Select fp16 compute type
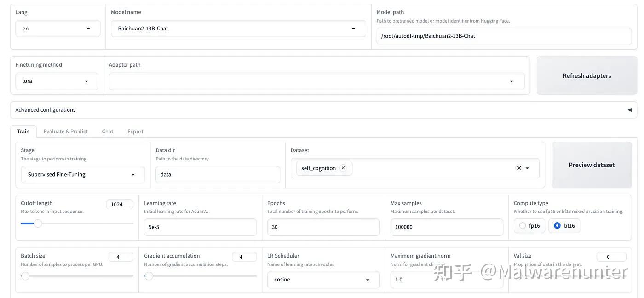 [522, 225]
